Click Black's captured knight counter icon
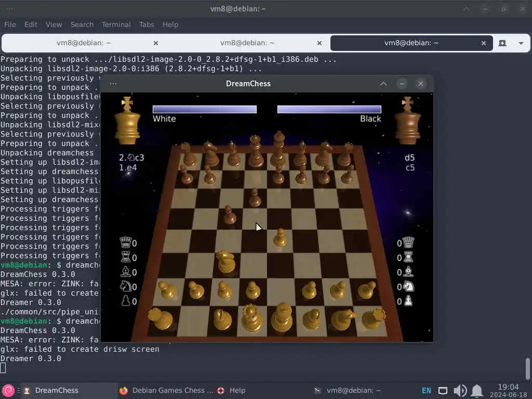The image size is (532, 399). pos(408,287)
